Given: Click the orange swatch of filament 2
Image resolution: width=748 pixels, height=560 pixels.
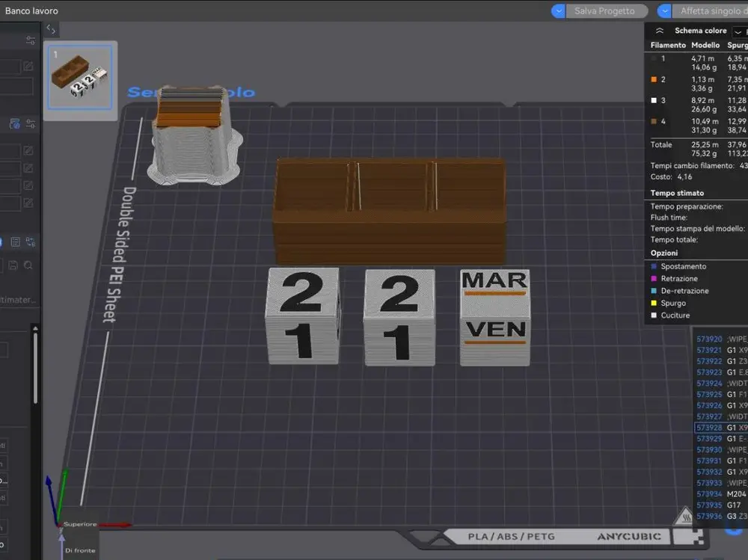Looking at the screenshot, I should point(654,80).
